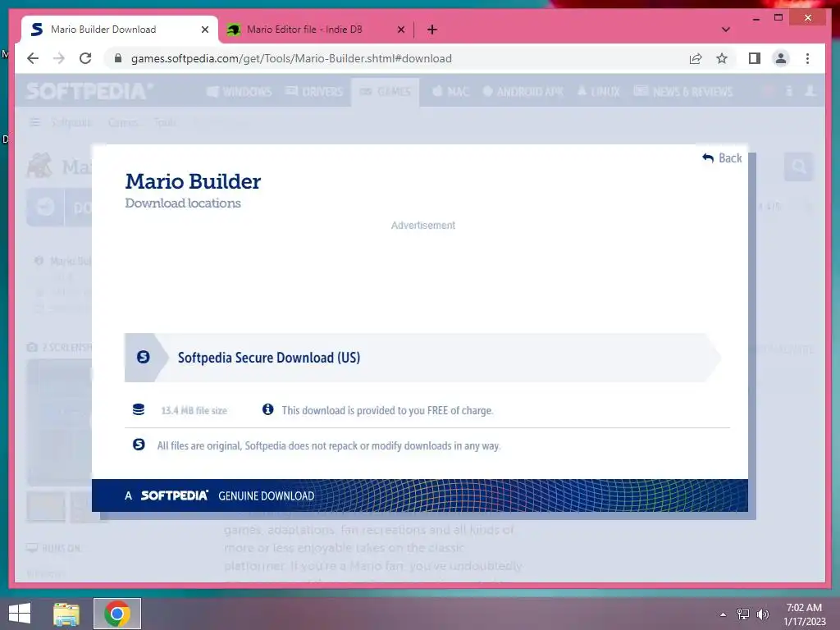Expand the tab search dropdown arrow
The image size is (840, 630).
[725, 30]
